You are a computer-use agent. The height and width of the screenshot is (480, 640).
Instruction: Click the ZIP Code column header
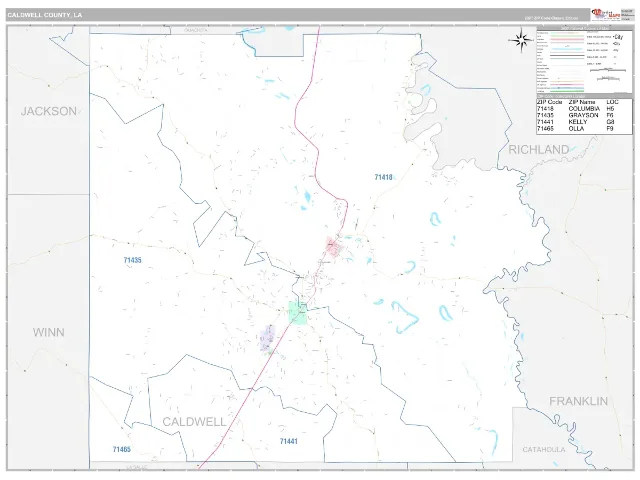tap(549, 102)
